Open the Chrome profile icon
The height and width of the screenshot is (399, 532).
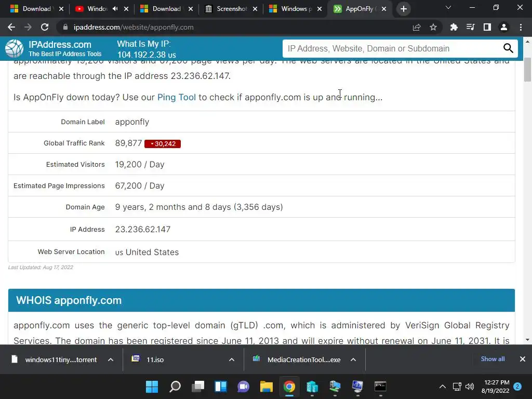pyautogui.click(x=504, y=27)
